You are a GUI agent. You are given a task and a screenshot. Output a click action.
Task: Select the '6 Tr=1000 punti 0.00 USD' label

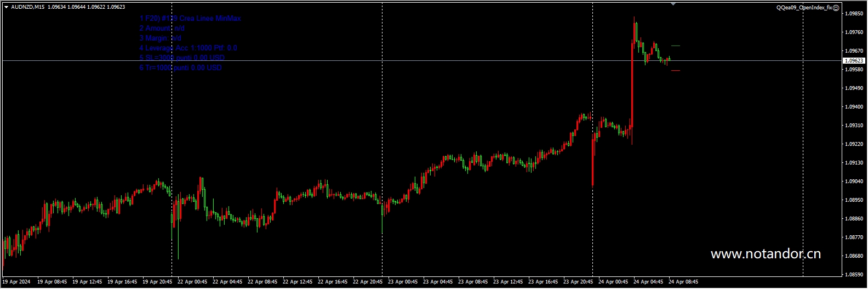coord(180,68)
